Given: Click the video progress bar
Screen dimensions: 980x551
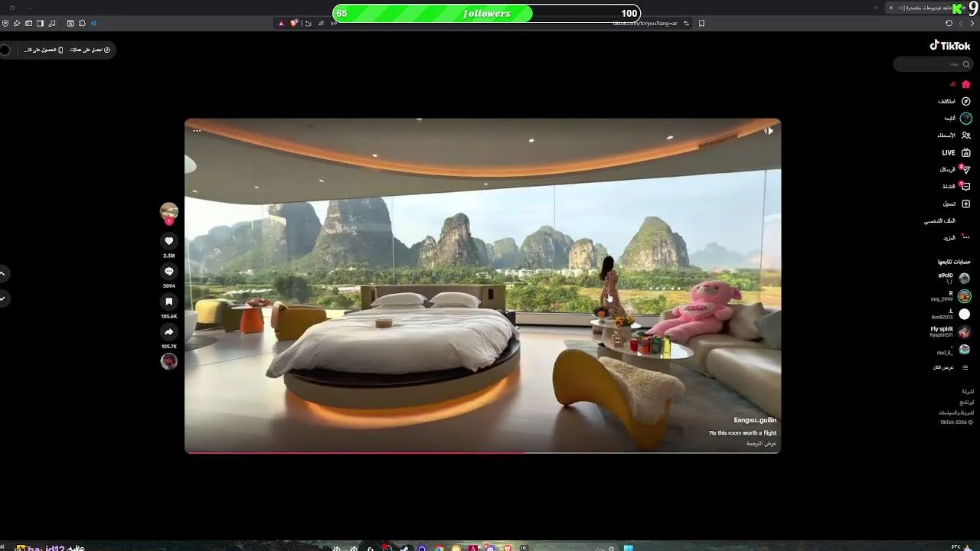Looking at the screenshot, I should click(x=482, y=452).
